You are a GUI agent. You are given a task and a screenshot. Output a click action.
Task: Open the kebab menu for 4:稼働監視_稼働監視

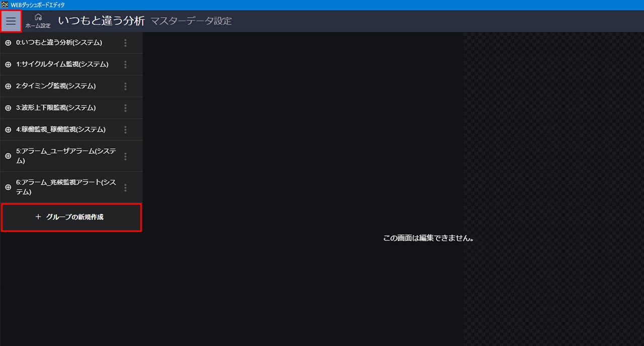tap(125, 129)
